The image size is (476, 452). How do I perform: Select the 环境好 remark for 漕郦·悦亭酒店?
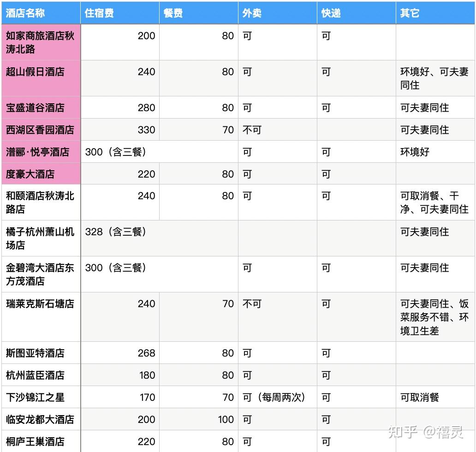click(435, 152)
